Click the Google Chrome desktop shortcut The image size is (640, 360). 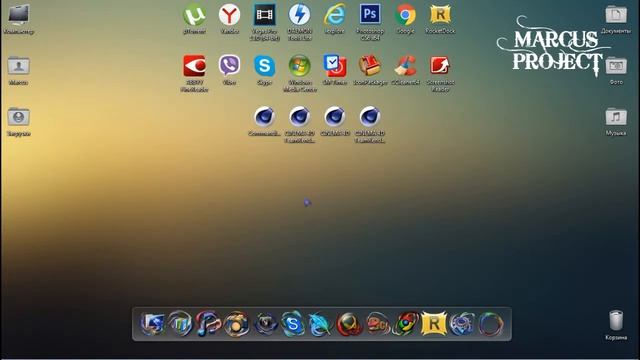(x=405, y=16)
